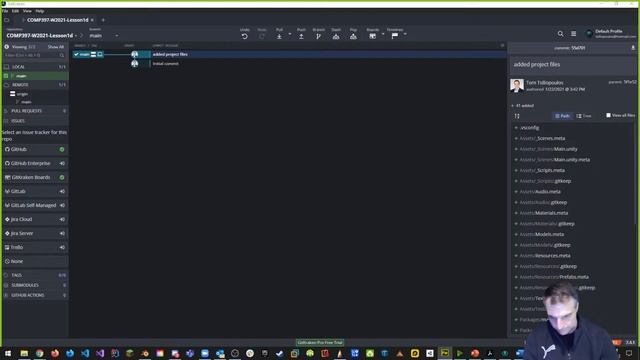Select the added project files commit row
This screenshot has width=640, height=360.
tap(288, 54)
